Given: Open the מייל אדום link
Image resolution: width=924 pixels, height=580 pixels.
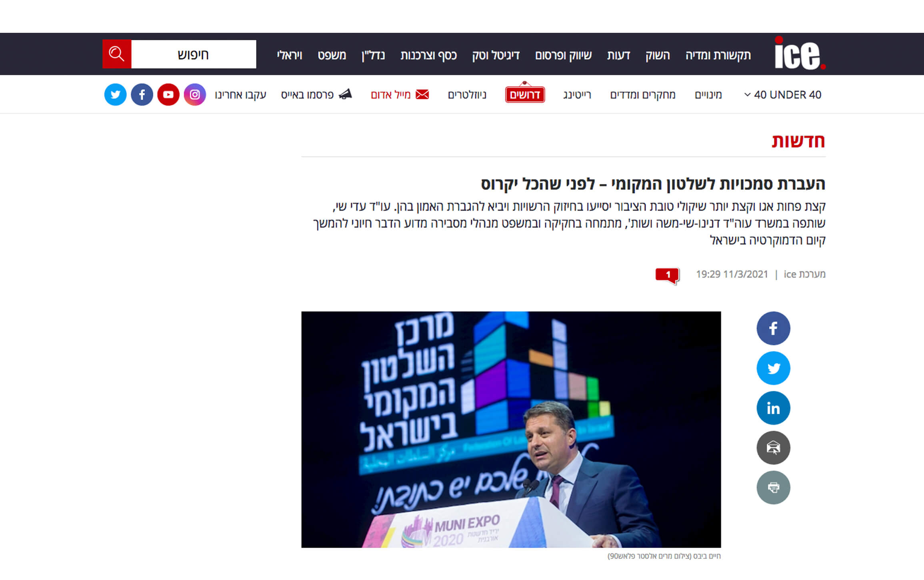Looking at the screenshot, I should point(400,95).
